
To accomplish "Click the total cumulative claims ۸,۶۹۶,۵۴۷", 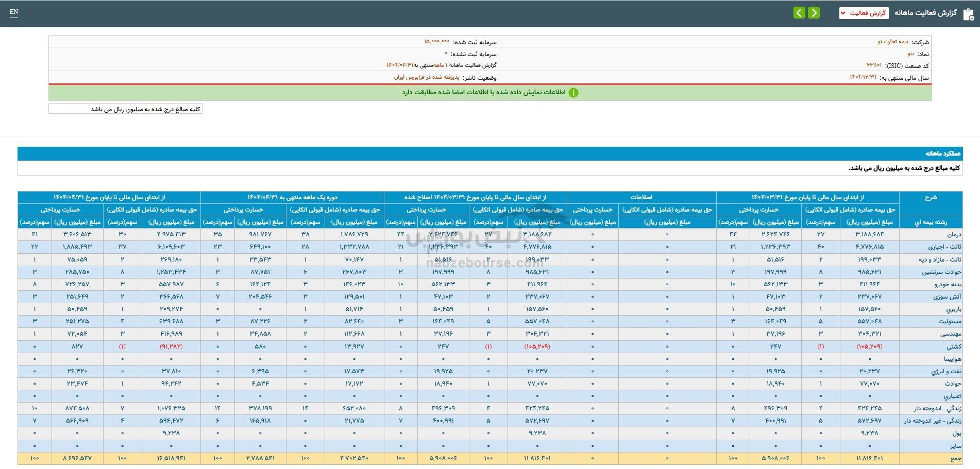I will tap(77, 458).
